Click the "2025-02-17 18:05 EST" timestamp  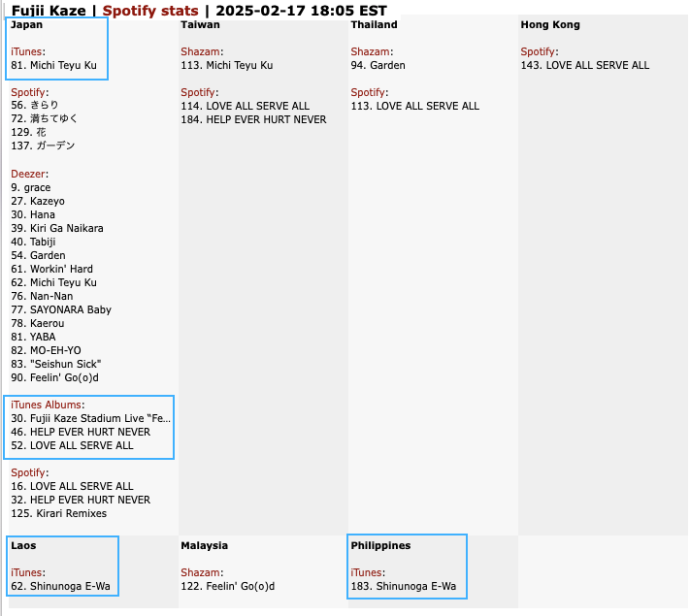[301, 10]
